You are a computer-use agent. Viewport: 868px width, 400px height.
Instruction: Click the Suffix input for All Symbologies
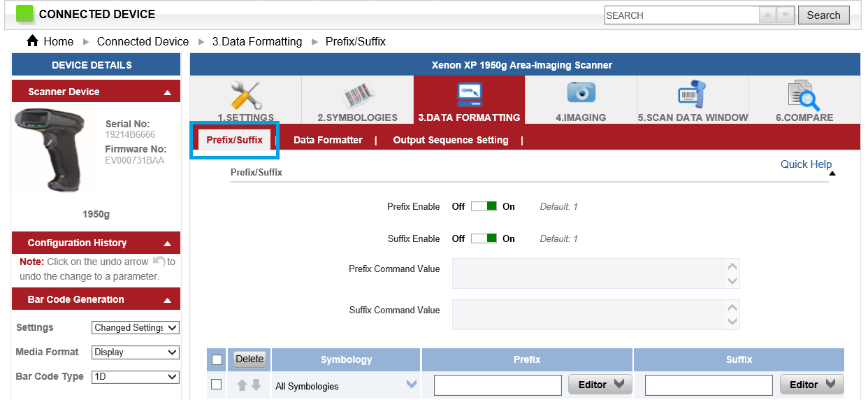click(709, 385)
